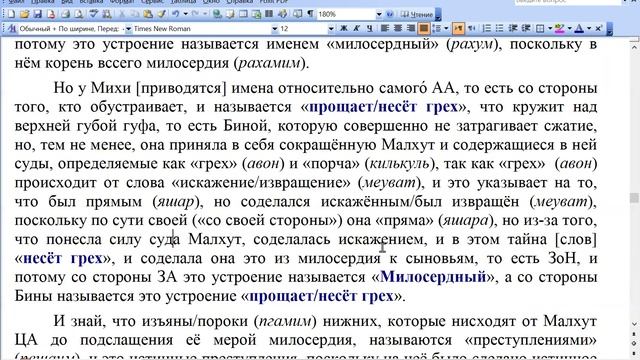Open the style list dropdown arrow
This screenshot has height=360, width=640.
(128, 29)
